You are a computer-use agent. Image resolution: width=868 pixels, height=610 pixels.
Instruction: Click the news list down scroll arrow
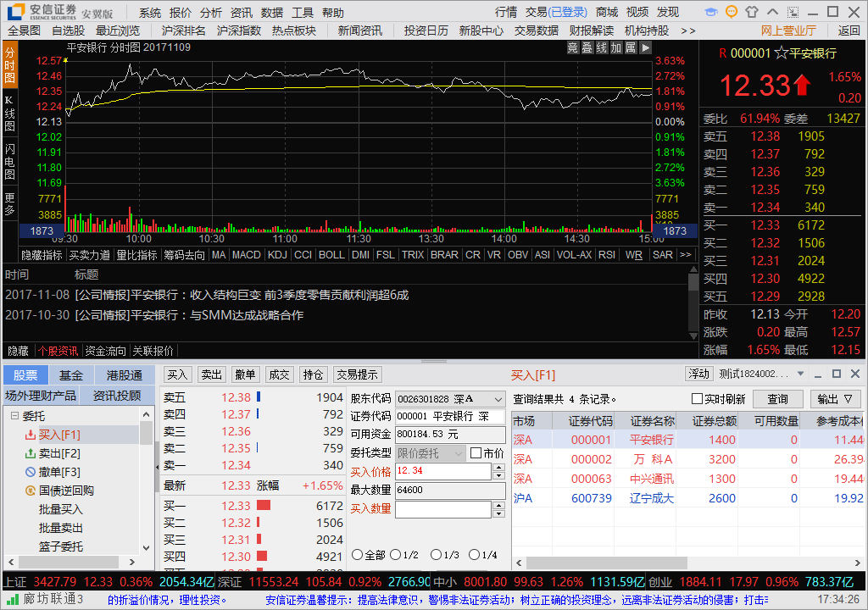click(693, 336)
